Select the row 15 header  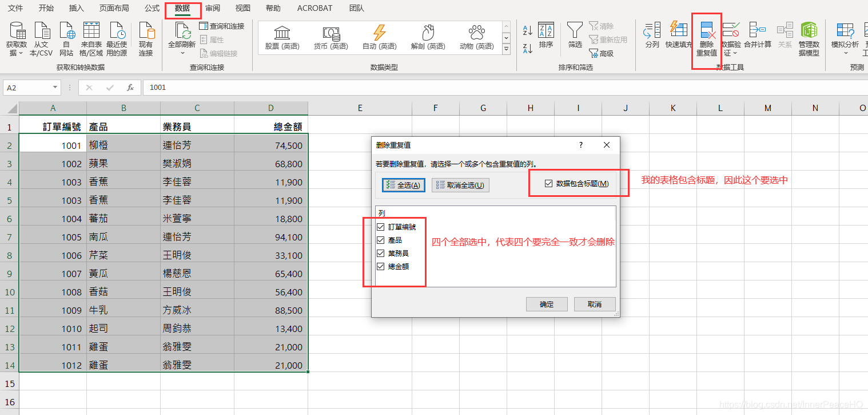[9, 384]
